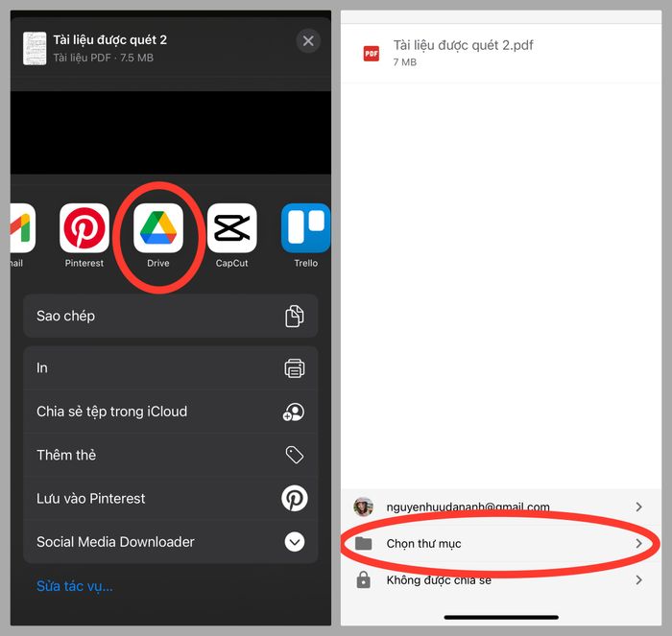The height and width of the screenshot is (636, 672).
Task: Choose the Trello app icon
Action: pos(305,228)
